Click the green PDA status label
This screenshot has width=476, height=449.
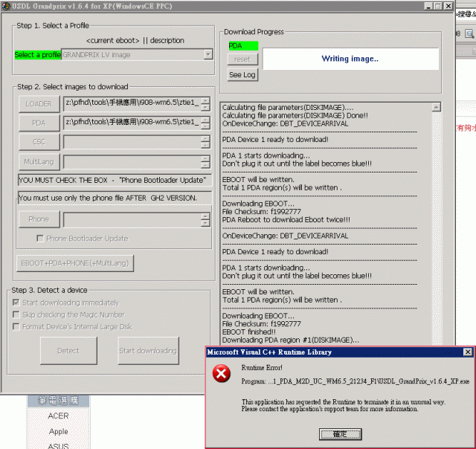pyautogui.click(x=243, y=46)
